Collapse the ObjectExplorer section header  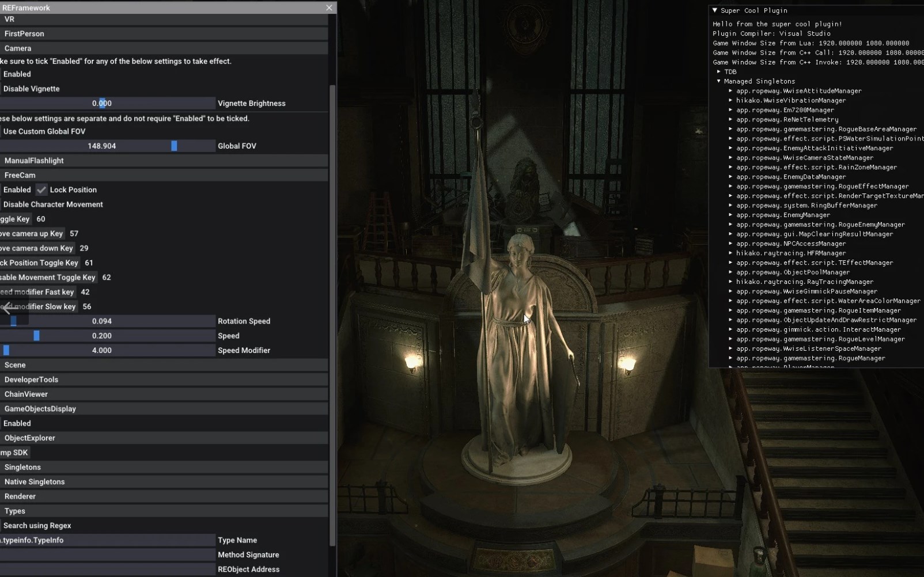[164, 438]
